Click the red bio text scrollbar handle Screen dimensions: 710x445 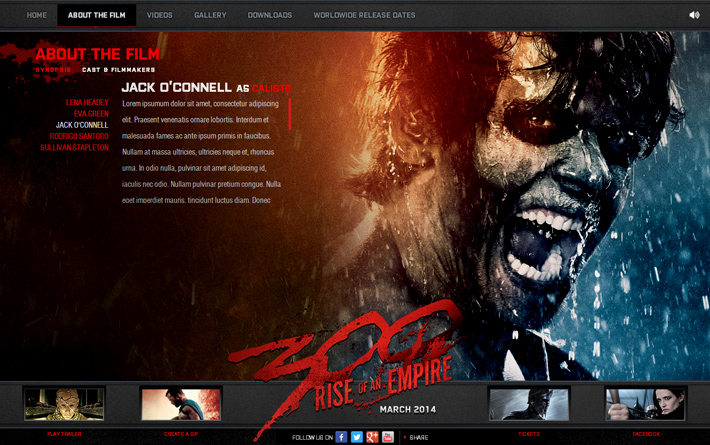pos(289,114)
